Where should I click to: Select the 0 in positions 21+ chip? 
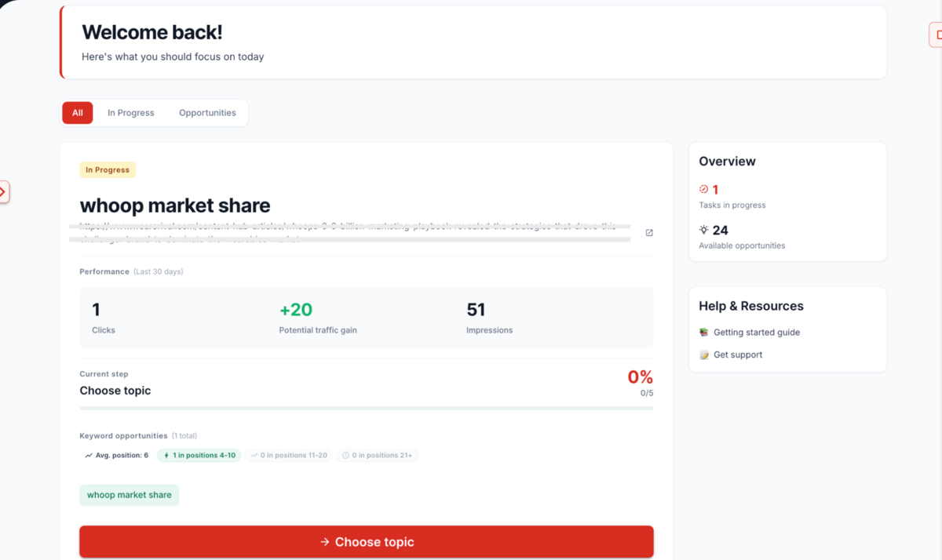click(377, 455)
